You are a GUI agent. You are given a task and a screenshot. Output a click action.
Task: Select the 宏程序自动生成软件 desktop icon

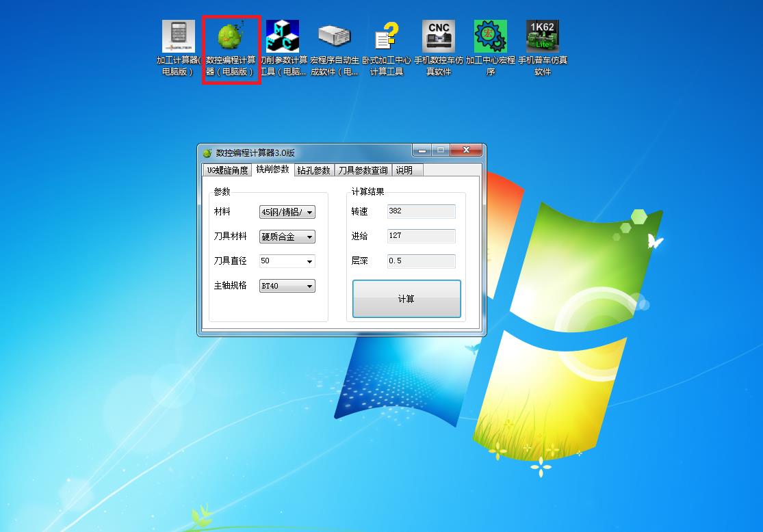tap(335, 36)
